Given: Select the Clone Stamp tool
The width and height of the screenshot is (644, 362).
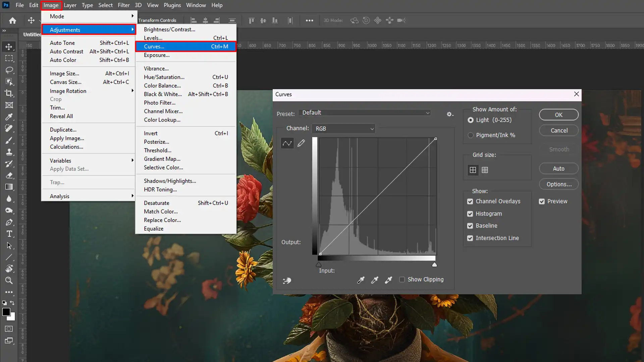Looking at the screenshot, I should tap(9, 152).
